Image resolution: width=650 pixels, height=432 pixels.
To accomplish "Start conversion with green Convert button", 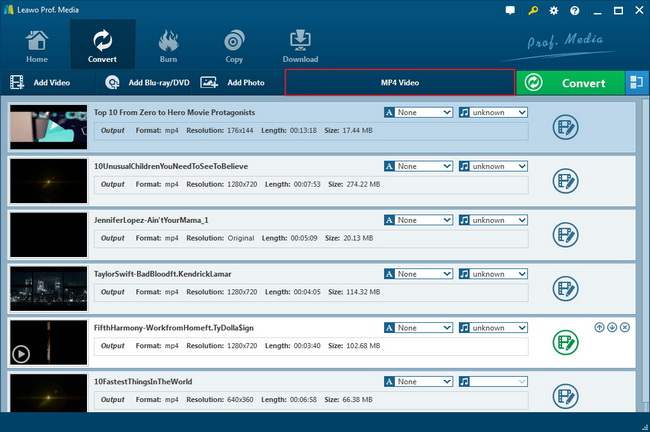I will 570,83.
